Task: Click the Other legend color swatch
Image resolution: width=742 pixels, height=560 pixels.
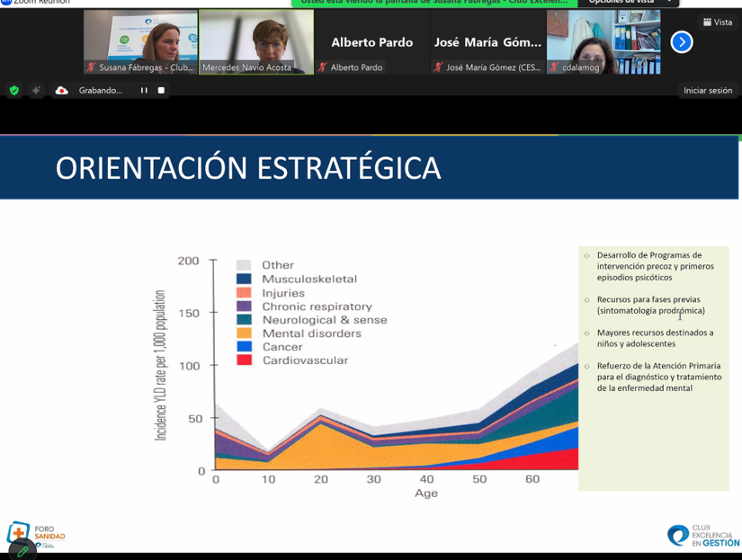Action: (244, 265)
